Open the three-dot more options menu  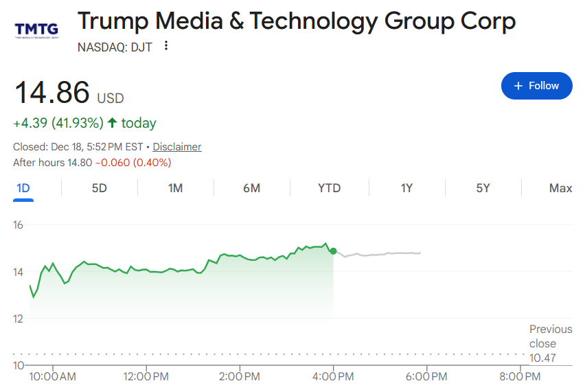click(x=166, y=47)
